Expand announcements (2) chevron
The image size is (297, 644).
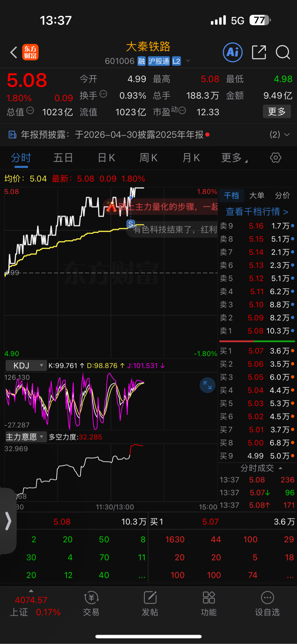287,135
